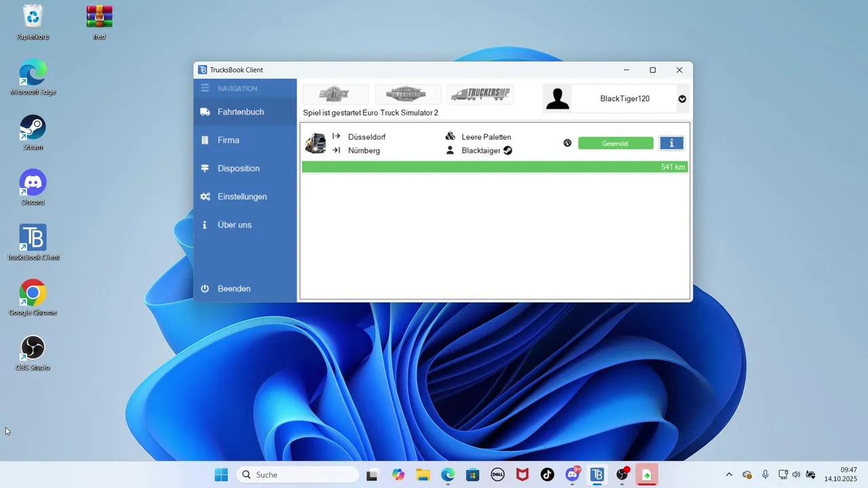
Task: Click the Task View taskbar icon
Action: 372,475
